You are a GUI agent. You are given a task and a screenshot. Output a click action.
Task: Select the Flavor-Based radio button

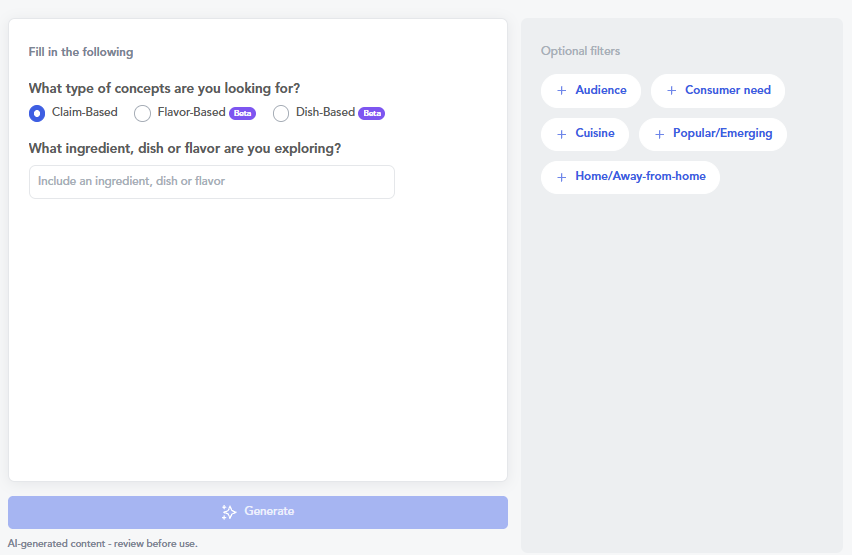pyautogui.click(x=142, y=113)
